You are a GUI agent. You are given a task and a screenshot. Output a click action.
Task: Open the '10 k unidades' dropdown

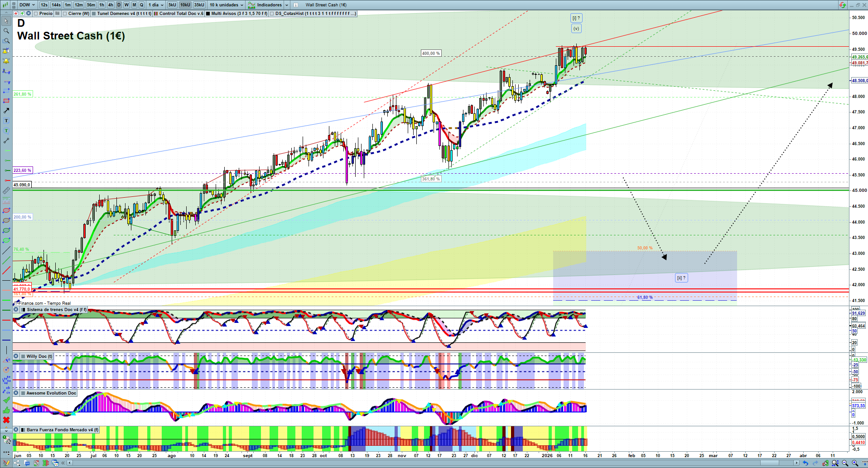pyautogui.click(x=226, y=5)
